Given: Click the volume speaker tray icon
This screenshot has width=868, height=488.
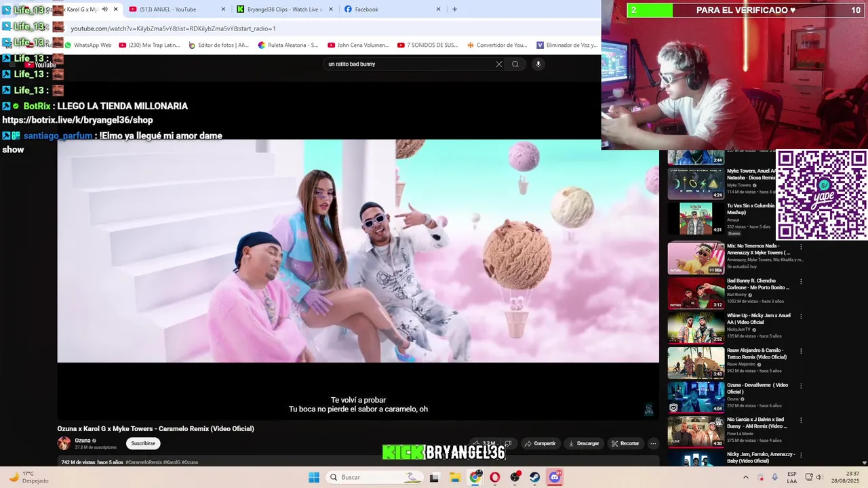Looking at the screenshot, I should [819, 477].
